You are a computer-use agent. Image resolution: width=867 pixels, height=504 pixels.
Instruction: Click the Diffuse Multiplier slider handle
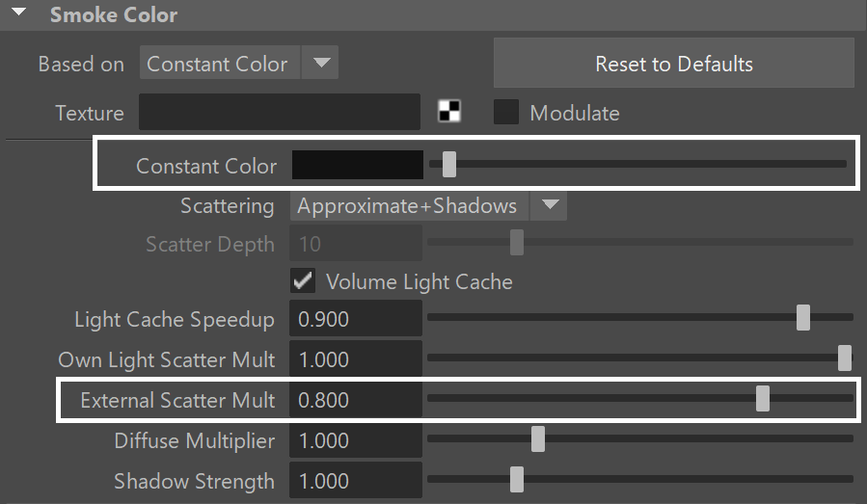[538, 438]
